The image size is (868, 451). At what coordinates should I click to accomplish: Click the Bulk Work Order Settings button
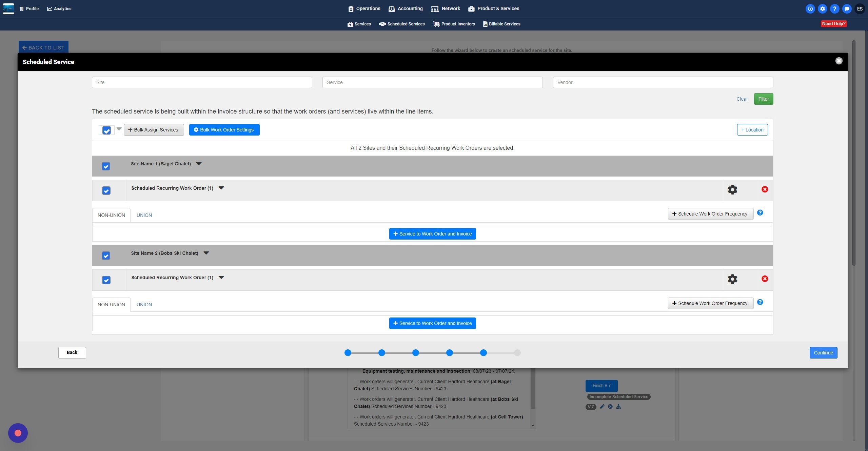(x=224, y=130)
